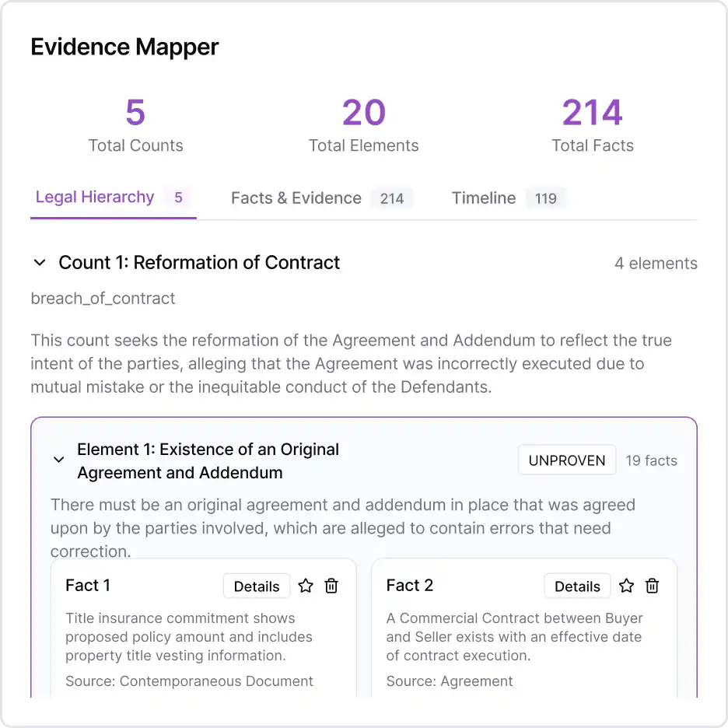Collapse the Count 1 chevron
The height and width of the screenshot is (728, 728).
(40, 263)
